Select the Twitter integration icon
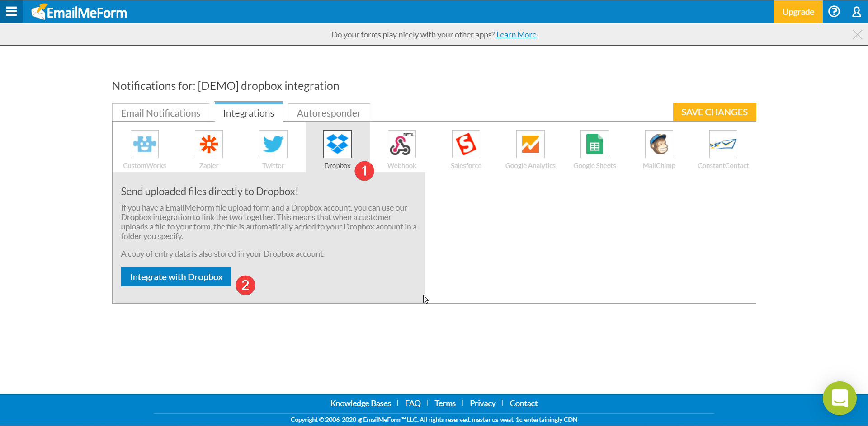 [273, 144]
